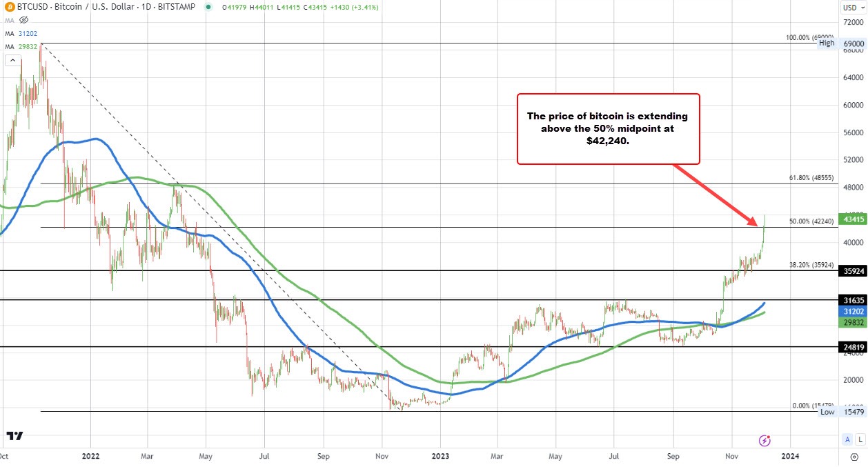Click the 2023 label on the time axis
Image resolution: width=868 pixels, height=467 pixels.
pos(442,456)
